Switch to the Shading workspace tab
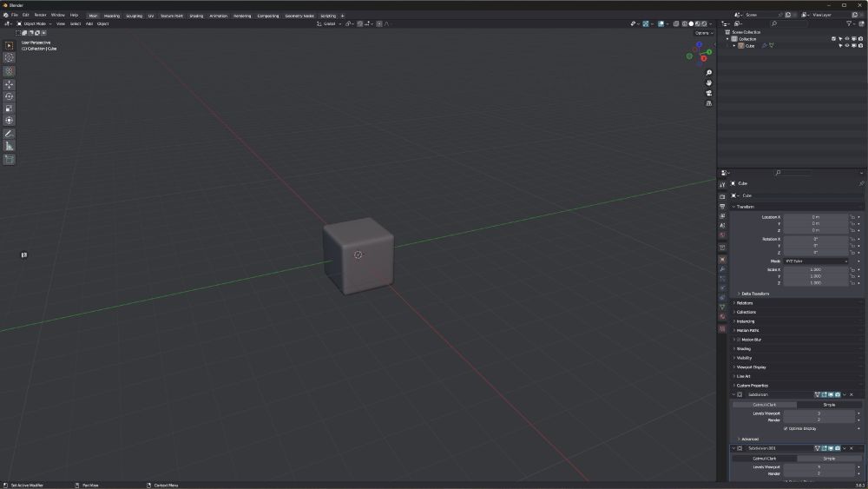Image resolution: width=868 pixels, height=489 pixels. point(196,16)
